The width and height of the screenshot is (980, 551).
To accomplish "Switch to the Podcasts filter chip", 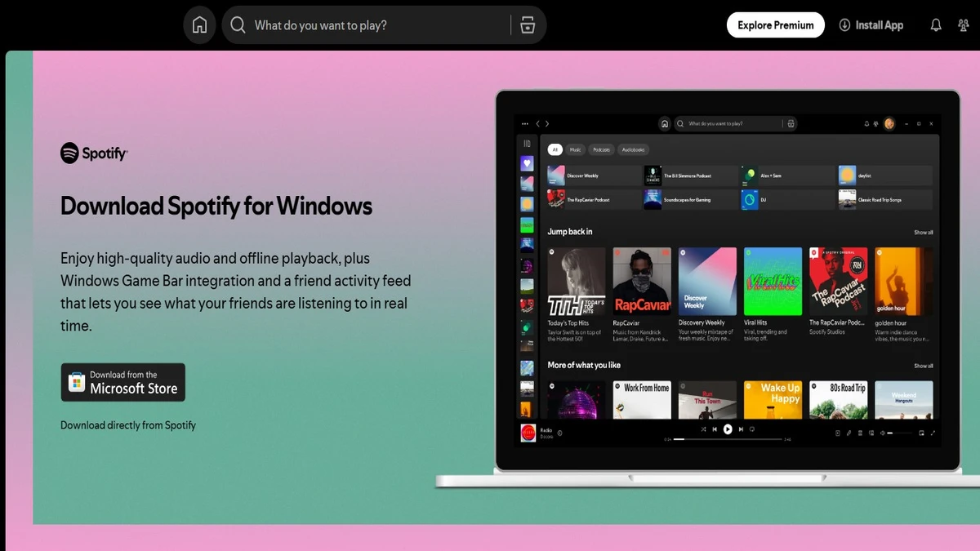I will click(602, 149).
